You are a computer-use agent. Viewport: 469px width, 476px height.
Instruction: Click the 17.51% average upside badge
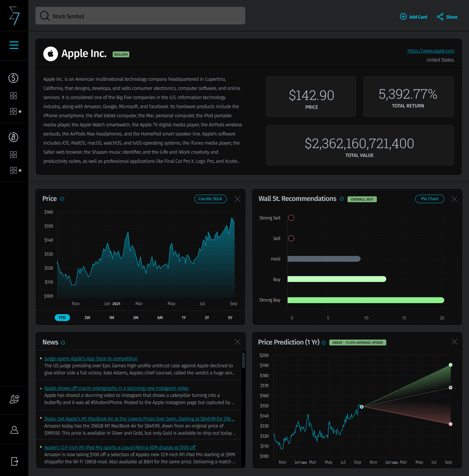point(358,343)
